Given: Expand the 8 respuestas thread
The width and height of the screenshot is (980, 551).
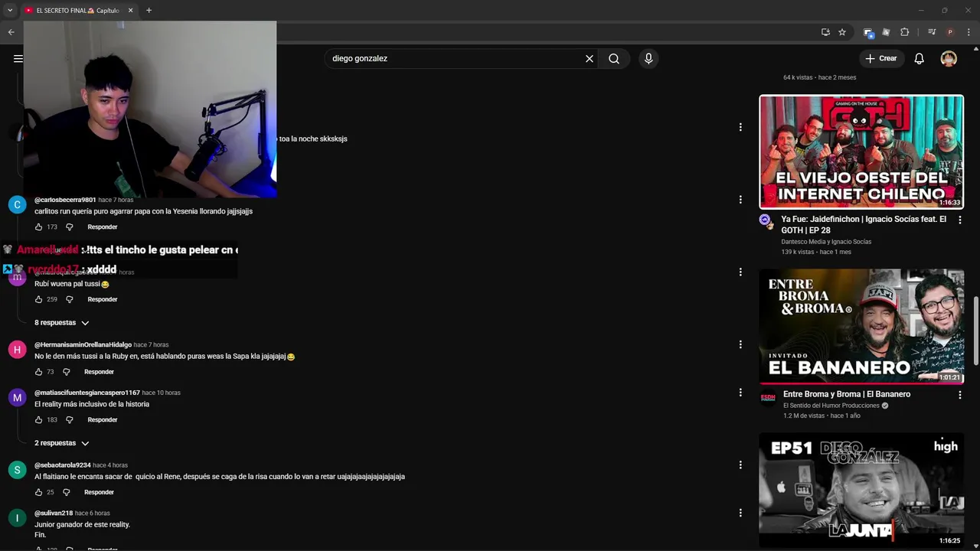Looking at the screenshot, I should coord(61,323).
